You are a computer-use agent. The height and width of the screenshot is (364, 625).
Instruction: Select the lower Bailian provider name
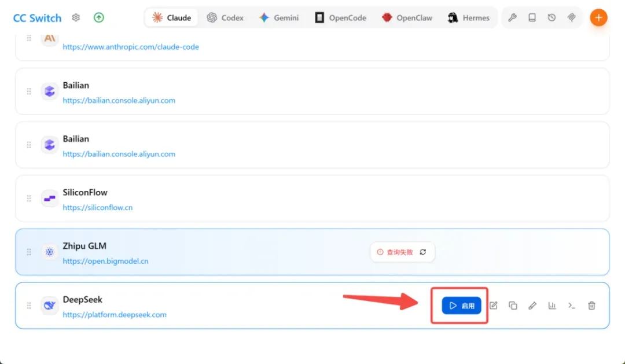point(76,139)
